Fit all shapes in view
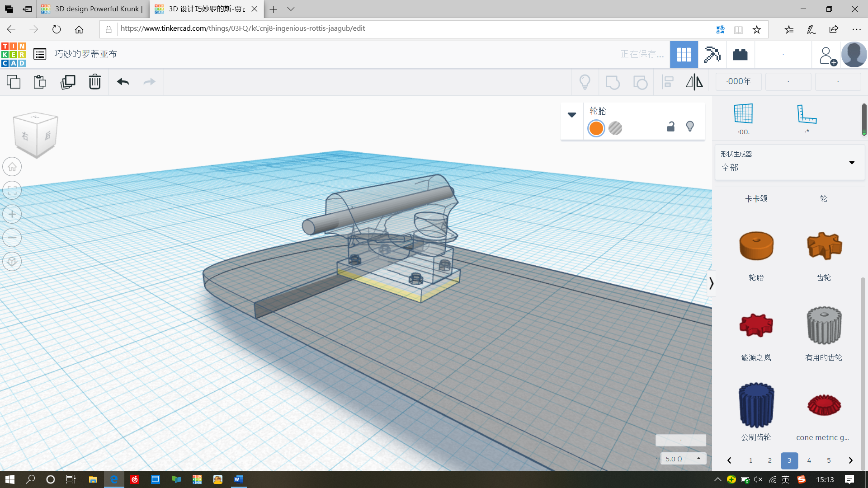Screen dimensions: 868x488 [12, 190]
